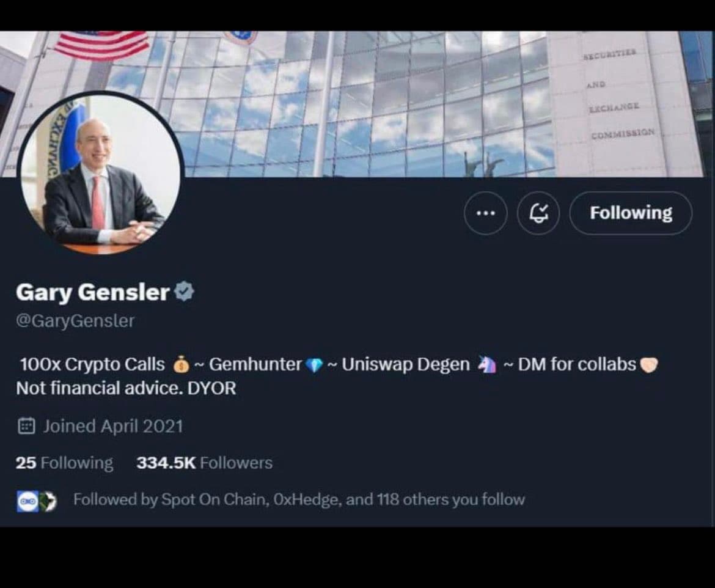The image size is (715, 588).
Task: Open the three-dot more options menu
Action: (485, 213)
